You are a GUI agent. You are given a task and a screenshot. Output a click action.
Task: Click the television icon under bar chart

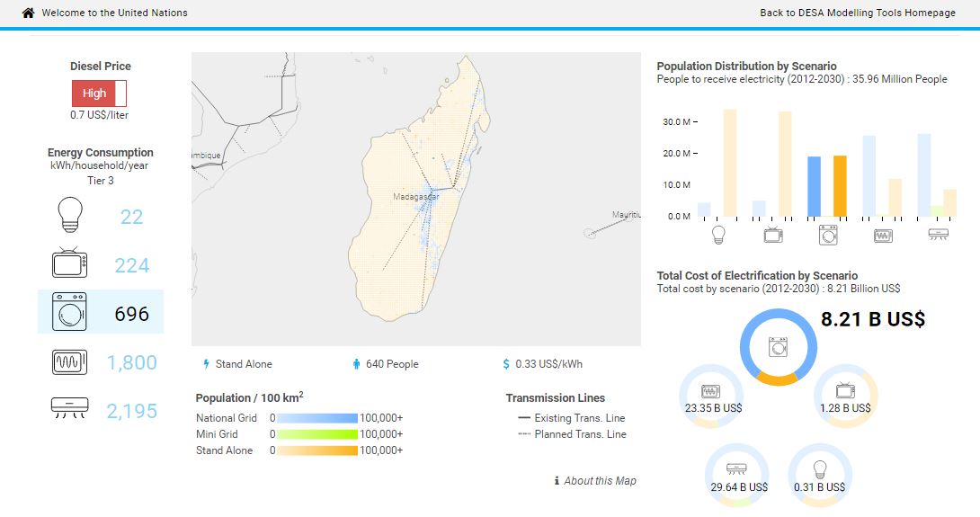pyautogui.click(x=773, y=235)
